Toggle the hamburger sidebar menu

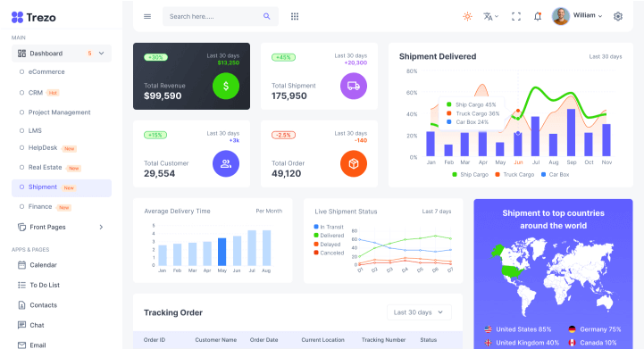click(x=147, y=16)
